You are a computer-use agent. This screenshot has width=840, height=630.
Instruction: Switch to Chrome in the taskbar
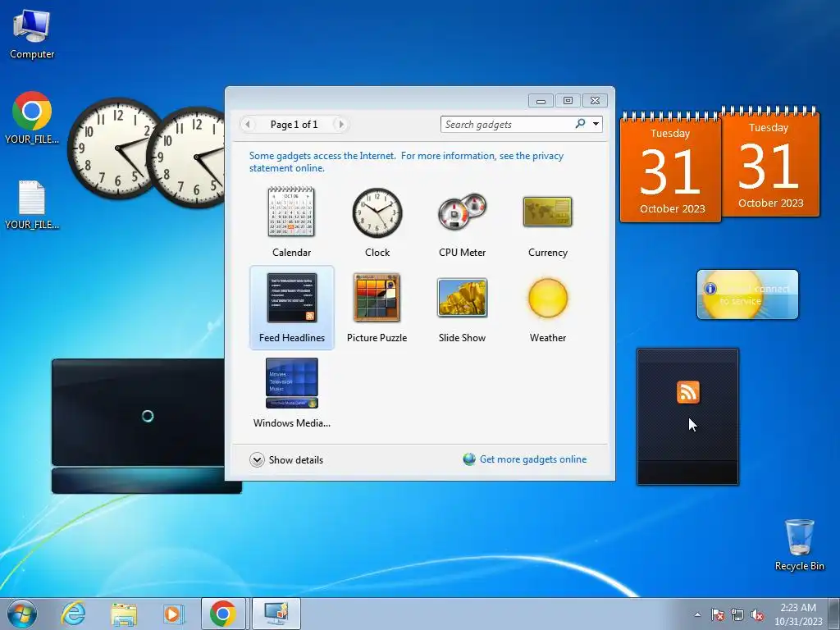pyautogui.click(x=223, y=614)
